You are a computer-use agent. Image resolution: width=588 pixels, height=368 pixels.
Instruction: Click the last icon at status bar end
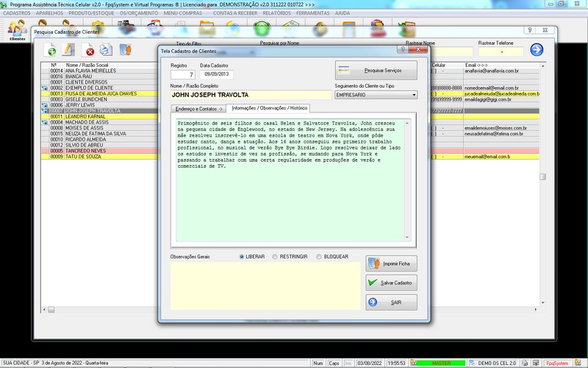[578, 363]
